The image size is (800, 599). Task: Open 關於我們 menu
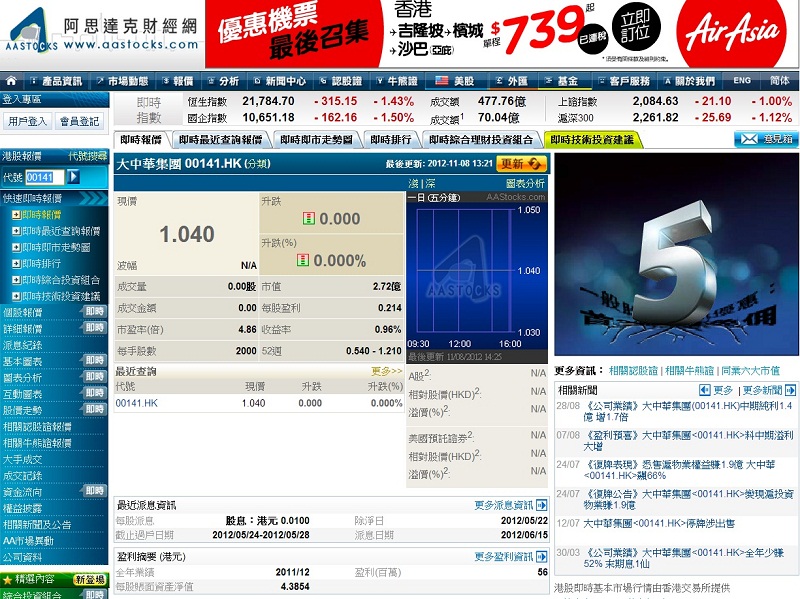tap(690, 81)
